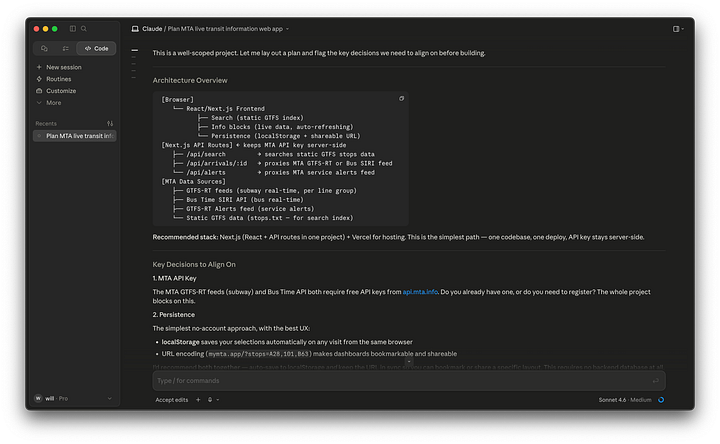Toggle Accept edits mode
The image size is (720, 444).
(x=172, y=400)
